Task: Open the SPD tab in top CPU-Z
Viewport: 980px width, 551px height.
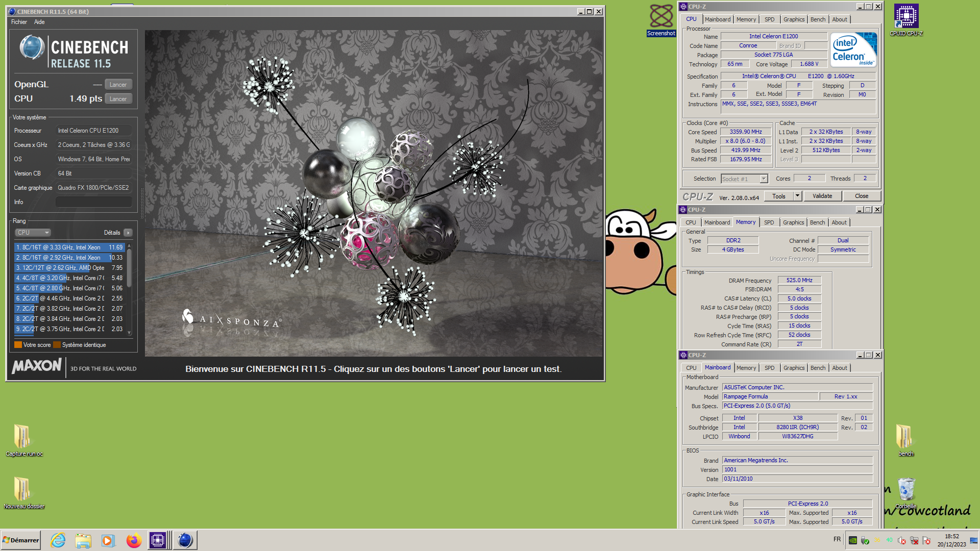Action: 770,19
